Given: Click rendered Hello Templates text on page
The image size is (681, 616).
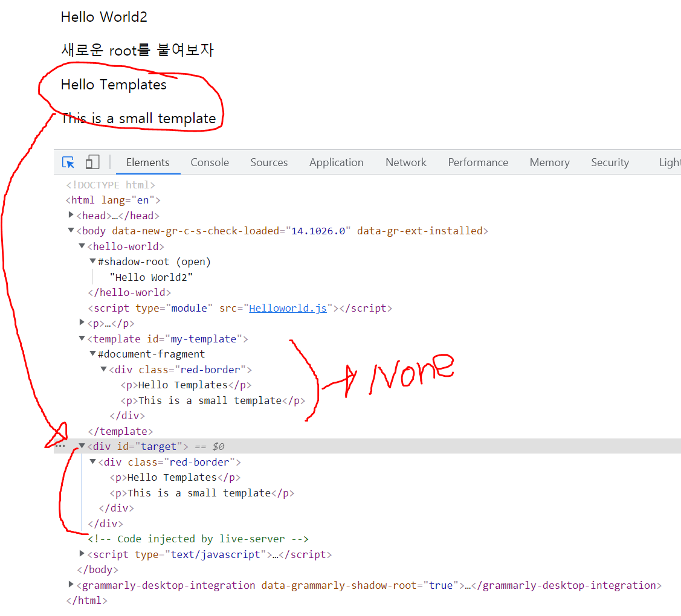Looking at the screenshot, I should pos(114,85).
